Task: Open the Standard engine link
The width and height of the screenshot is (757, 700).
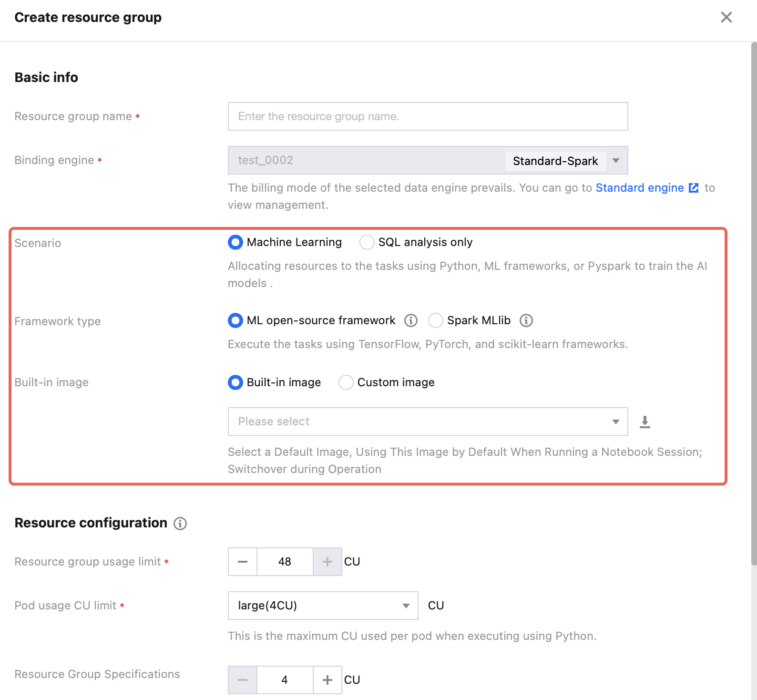Action: (640, 188)
